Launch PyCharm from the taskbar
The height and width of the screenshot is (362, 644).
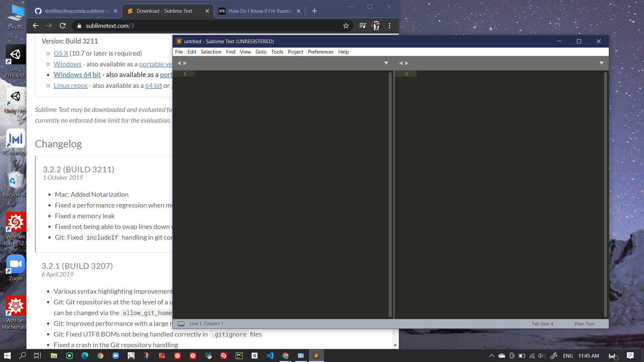[239, 356]
